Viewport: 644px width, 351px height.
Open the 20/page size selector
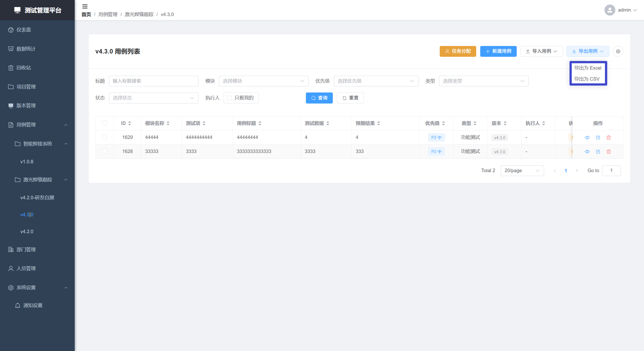(522, 171)
